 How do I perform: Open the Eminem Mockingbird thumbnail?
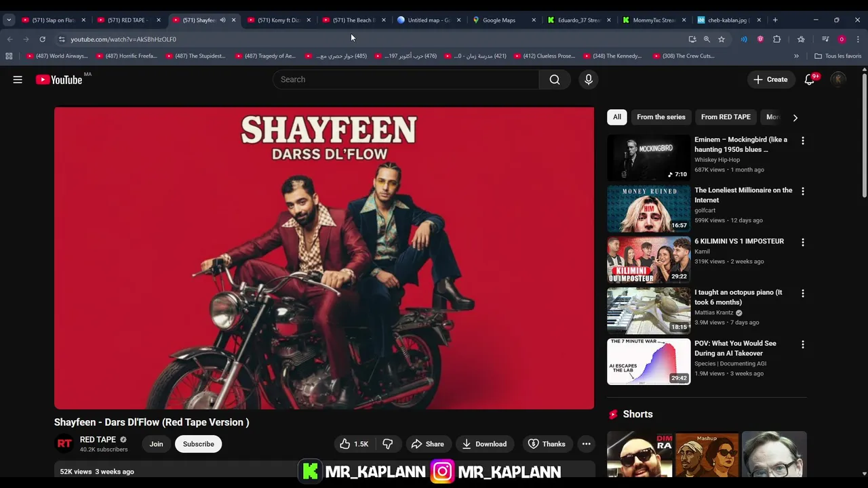648,157
